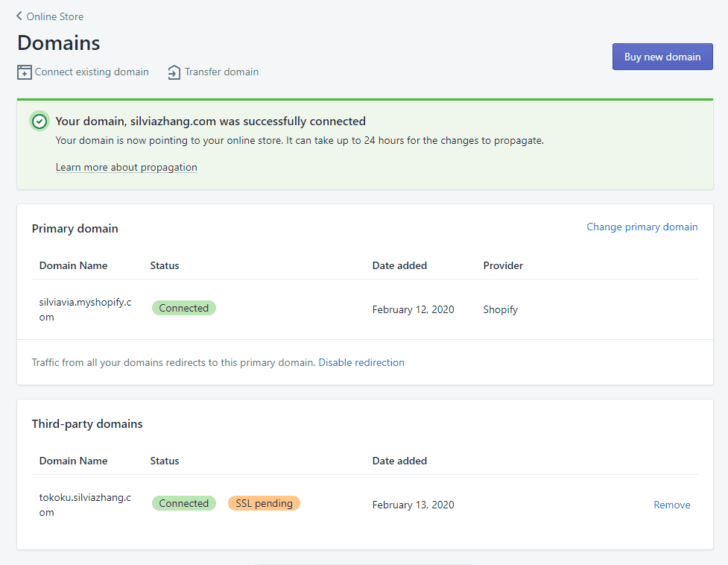Viewport: 728px width, 565px height.
Task: Click Change primary domain
Action: 642,227
